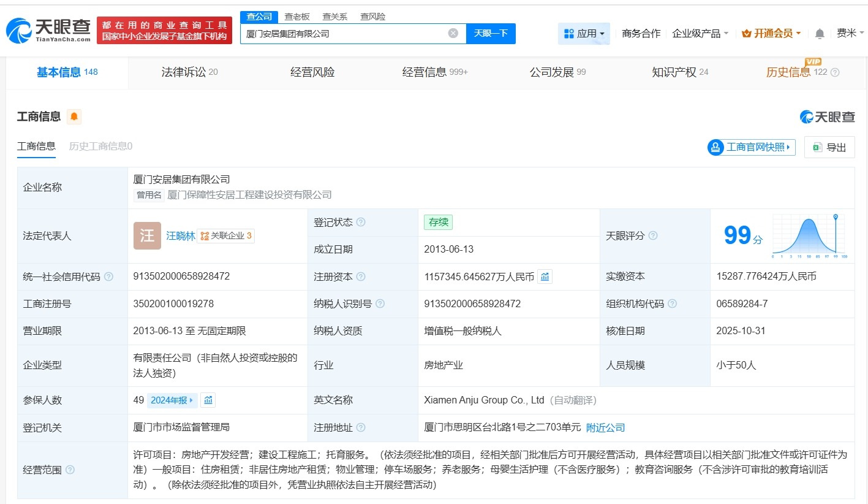This screenshot has height=504, width=868.
Task: Open legal representative 汪晓林 profile link
Action: pos(181,235)
